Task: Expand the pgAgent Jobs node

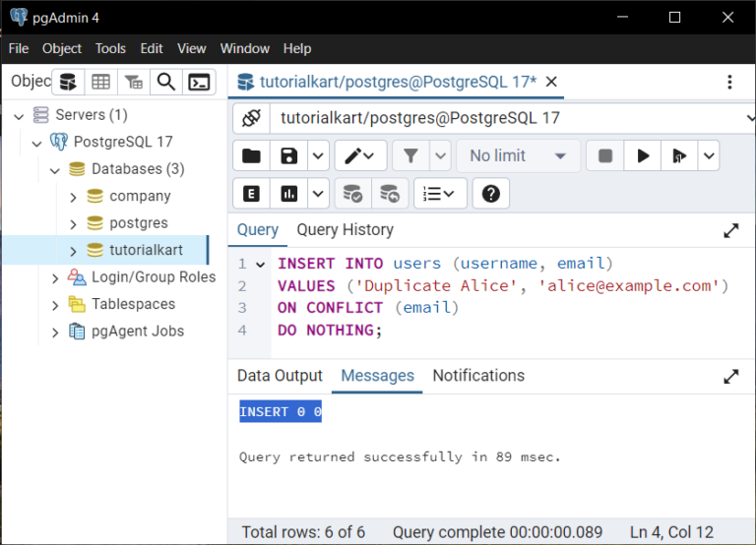Action: tap(55, 332)
